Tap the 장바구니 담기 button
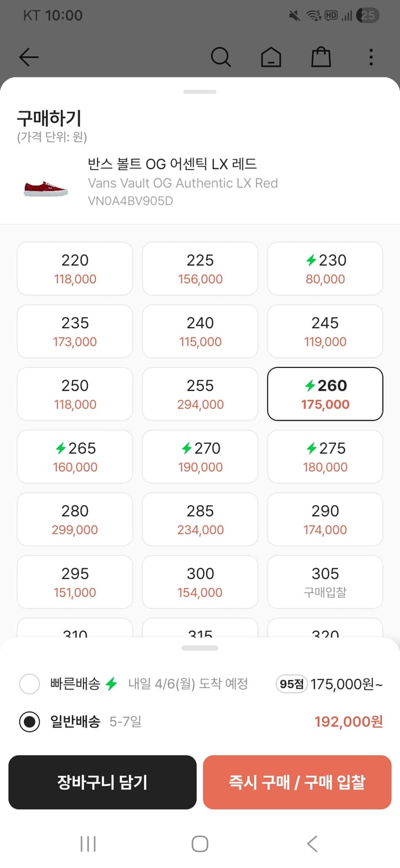Screen dimensions: 400x868 click(102, 782)
